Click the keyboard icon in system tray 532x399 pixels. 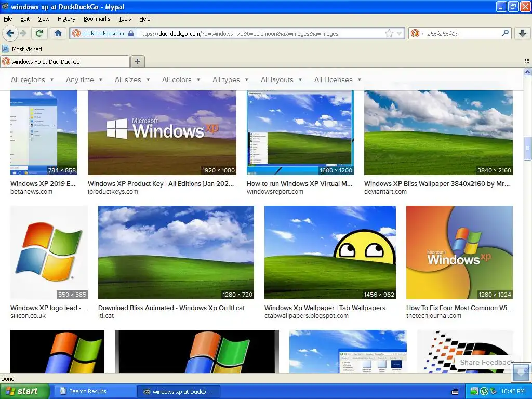tap(455, 392)
